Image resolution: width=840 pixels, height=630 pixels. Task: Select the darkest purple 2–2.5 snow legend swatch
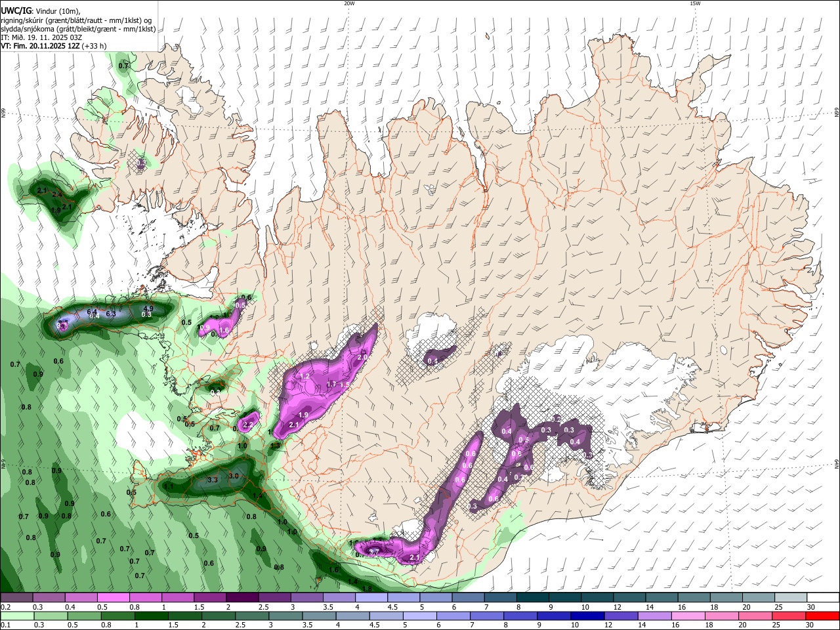tap(242, 598)
